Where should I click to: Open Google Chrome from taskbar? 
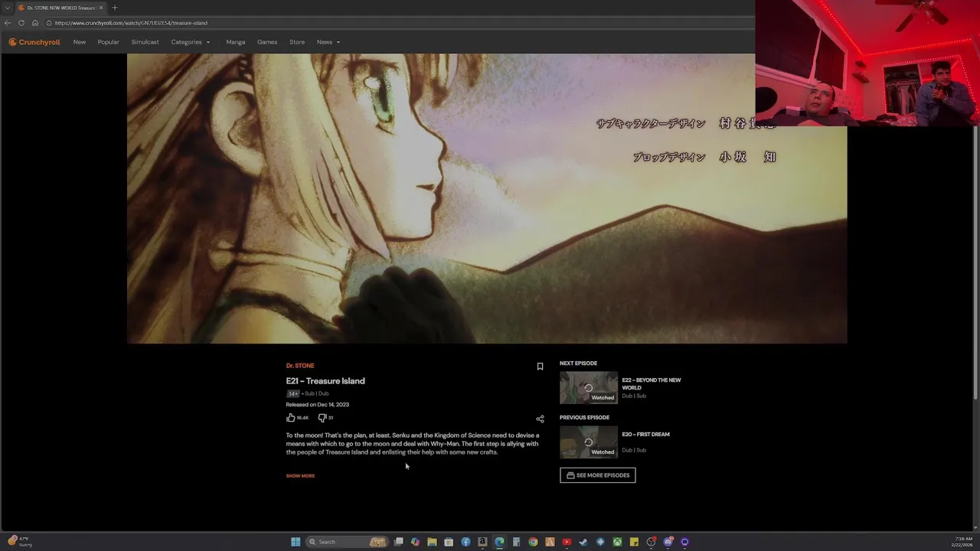[x=533, y=542]
